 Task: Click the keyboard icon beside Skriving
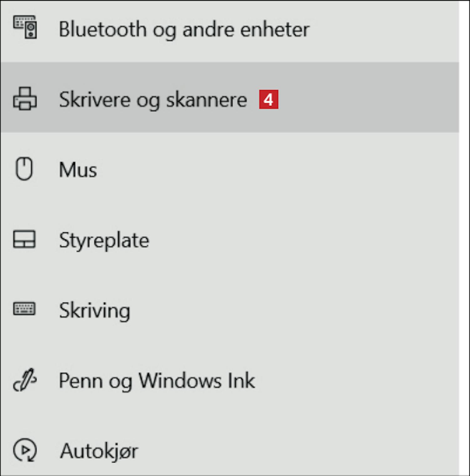[24, 309]
